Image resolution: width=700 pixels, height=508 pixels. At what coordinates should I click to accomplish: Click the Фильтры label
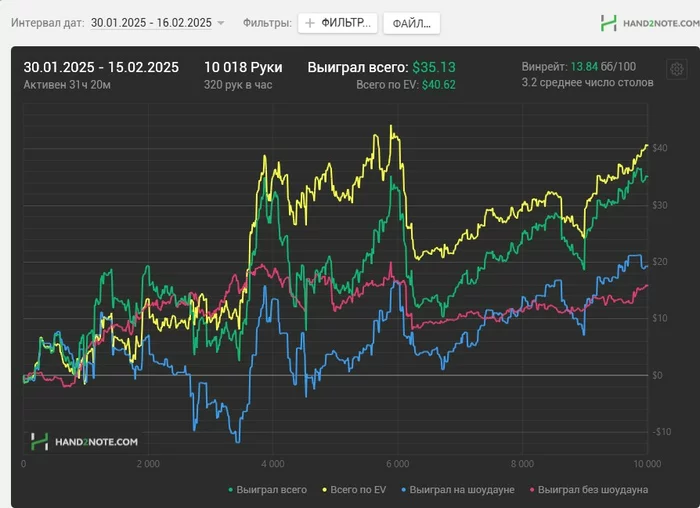(267, 23)
